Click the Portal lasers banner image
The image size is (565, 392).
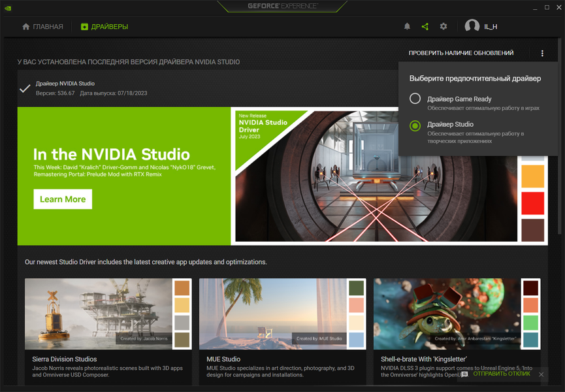coord(376,176)
